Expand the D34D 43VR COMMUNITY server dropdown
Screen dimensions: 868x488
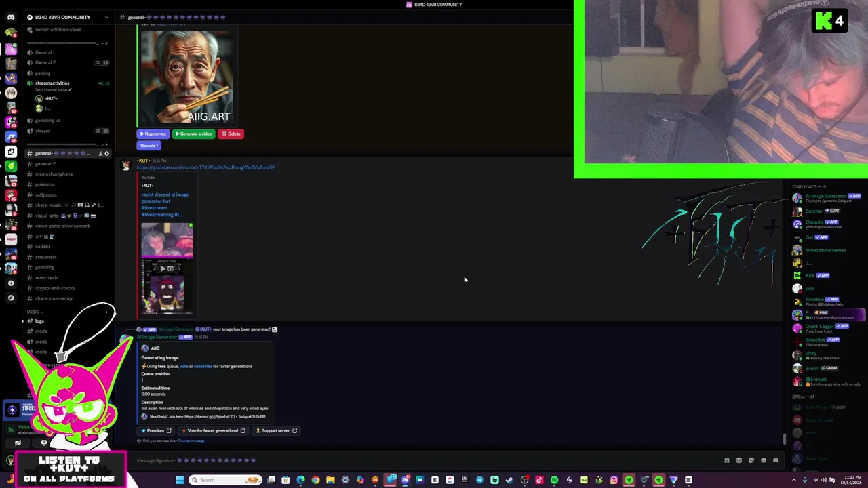(106, 17)
